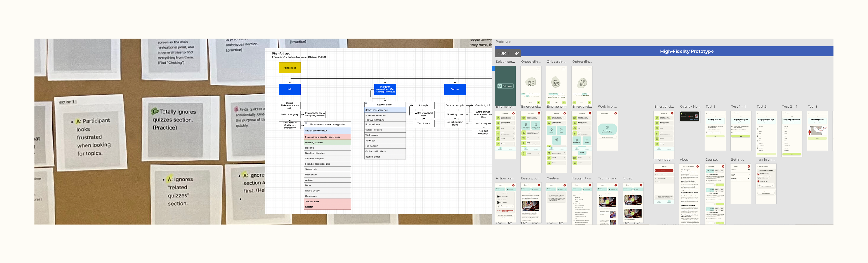Select the red Terrorist attack row
Image resolution: width=868 pixels, height=263 pixels.
[328, 201]
